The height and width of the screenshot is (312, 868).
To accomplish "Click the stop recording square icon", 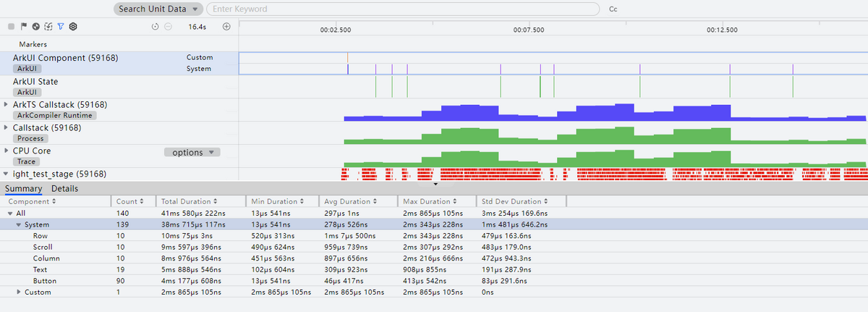I will point(11,26).
